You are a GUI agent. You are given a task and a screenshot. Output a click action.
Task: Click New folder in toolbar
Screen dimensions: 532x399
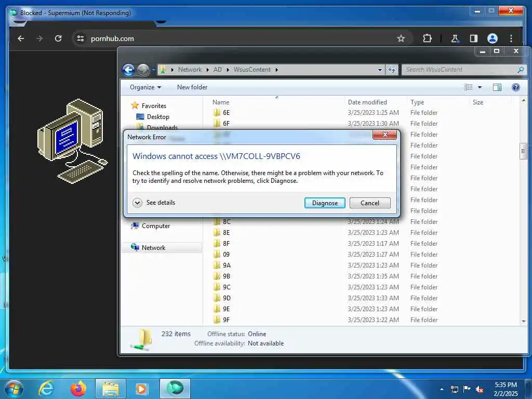[x=192, y=87]
